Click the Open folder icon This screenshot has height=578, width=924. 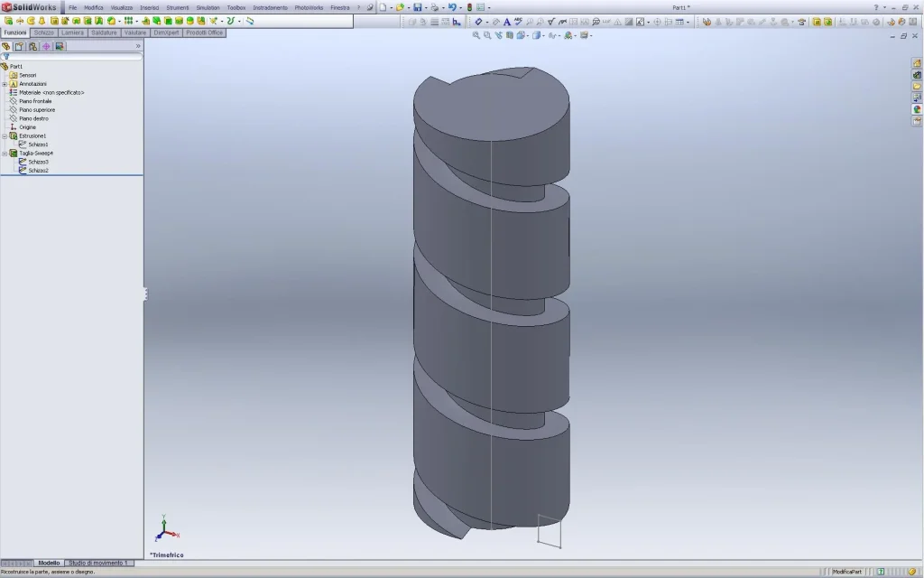point(400,7)
